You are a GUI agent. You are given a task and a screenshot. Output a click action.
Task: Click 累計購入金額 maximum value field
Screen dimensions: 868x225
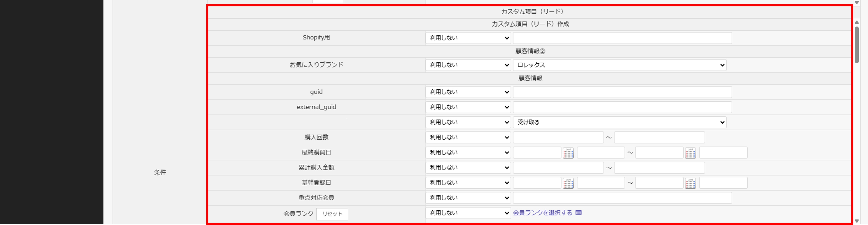point(659,168)
